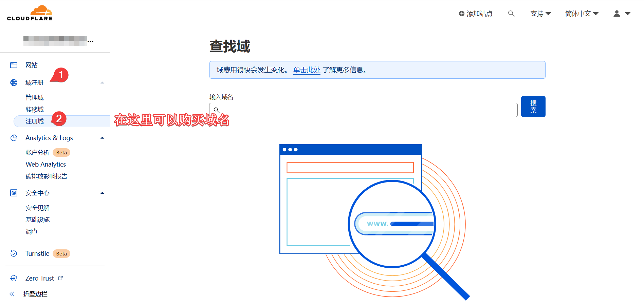Collapse the Analytics & Logs section arrow
The height and width of the screenshot is (306, 644).
point(102,138)
